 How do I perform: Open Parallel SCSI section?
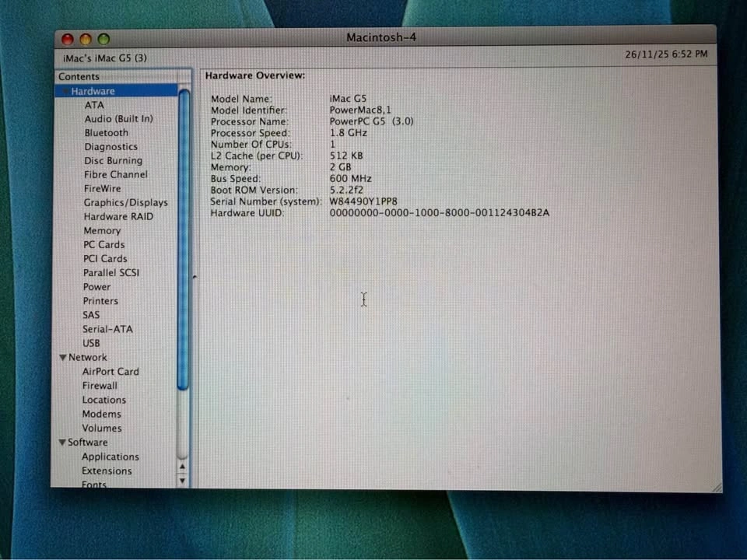click(111, 272)
